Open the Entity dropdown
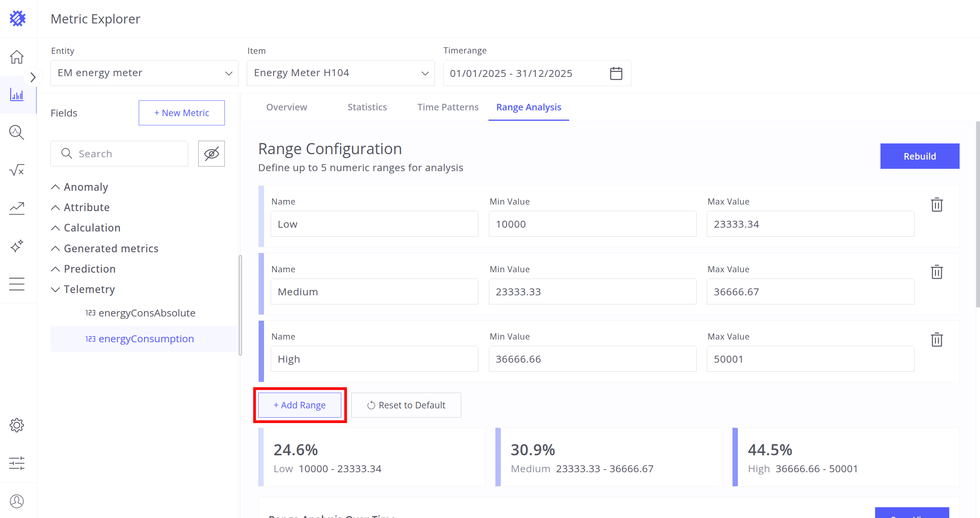Screen dimensions: 980x518 click(x=145, y=73)
